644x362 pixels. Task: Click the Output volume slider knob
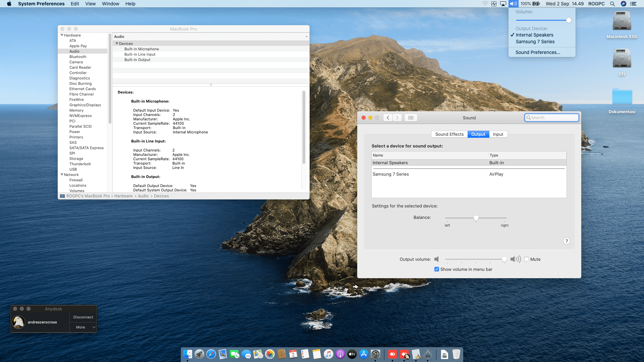[x=504, y=259]
